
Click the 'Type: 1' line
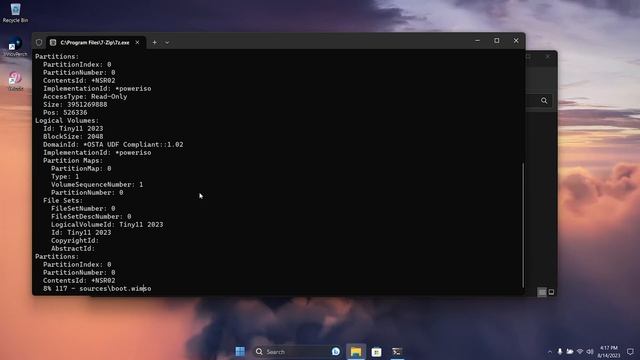coord(65,176)
